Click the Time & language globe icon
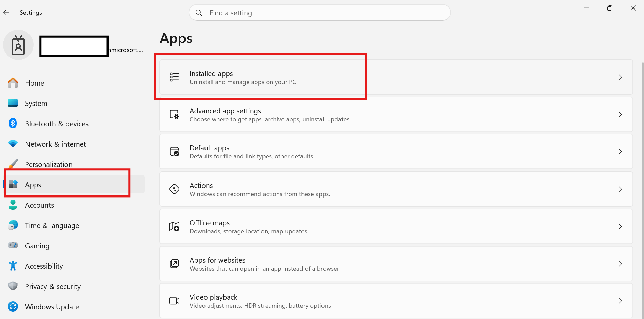The width and height of the screenshot is (644, 319). tap(13, 225)
